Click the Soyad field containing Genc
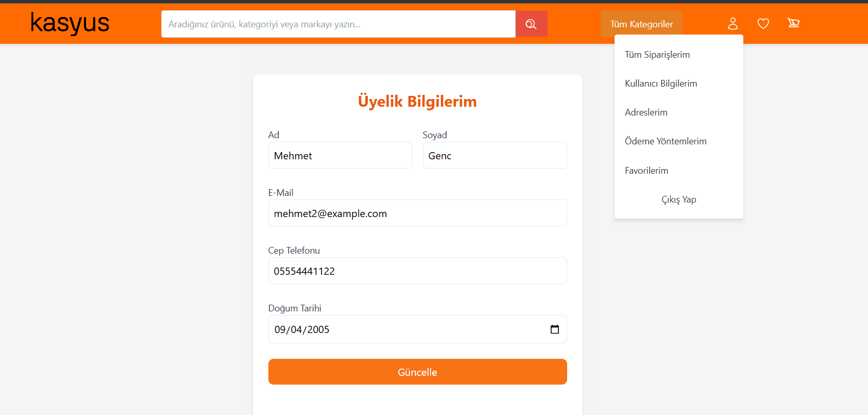868x415 pixels. tap(495, 156)
